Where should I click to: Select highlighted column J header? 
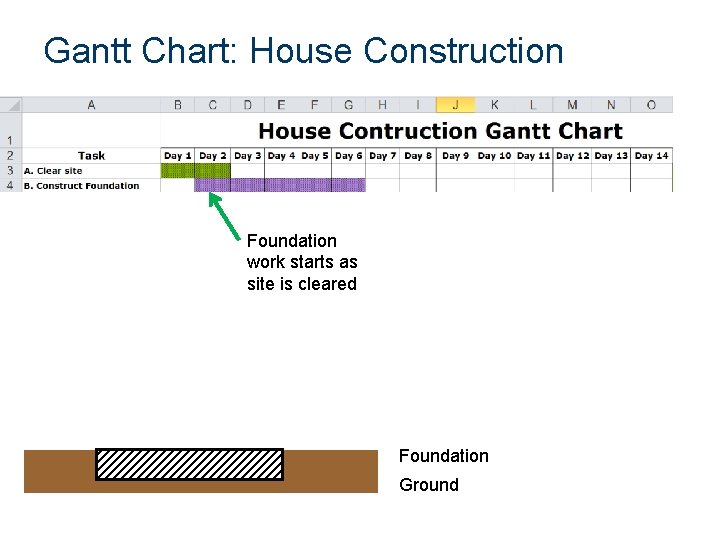coord(456,105)
